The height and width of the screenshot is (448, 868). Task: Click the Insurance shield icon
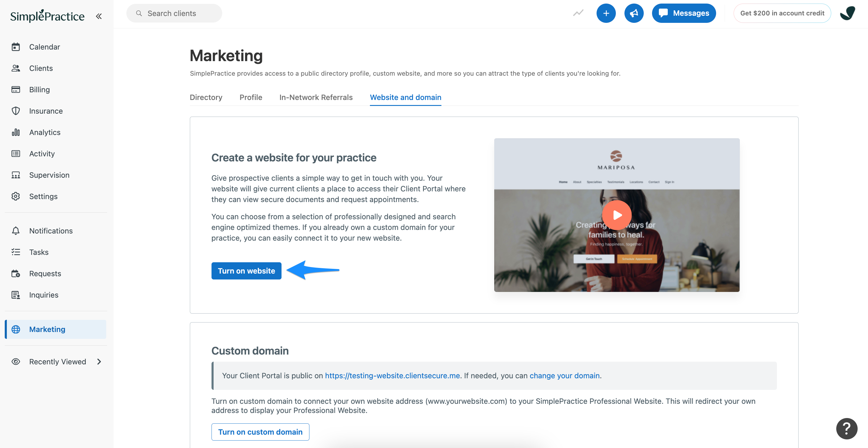coord(16,111)
